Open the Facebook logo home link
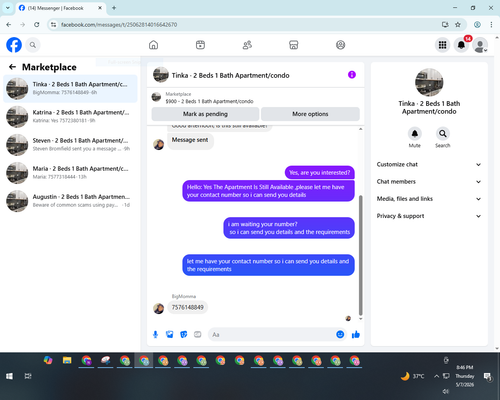 pos(14,45)
